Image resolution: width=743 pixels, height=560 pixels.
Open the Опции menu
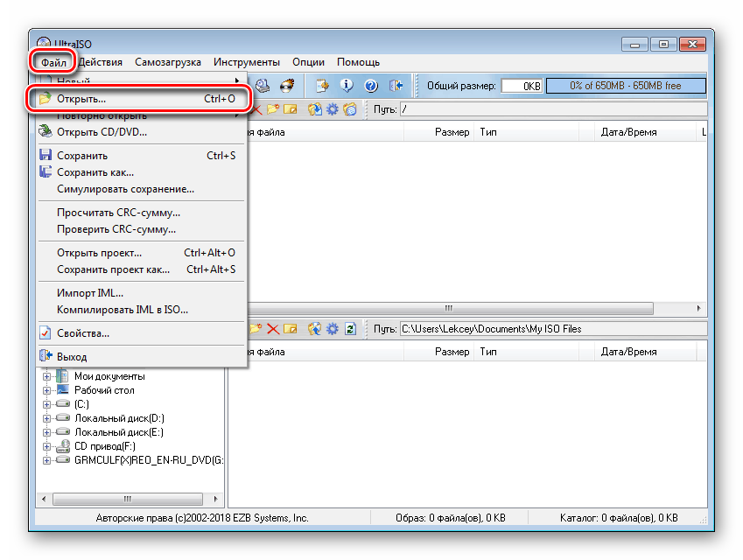[x=308, y=62]
